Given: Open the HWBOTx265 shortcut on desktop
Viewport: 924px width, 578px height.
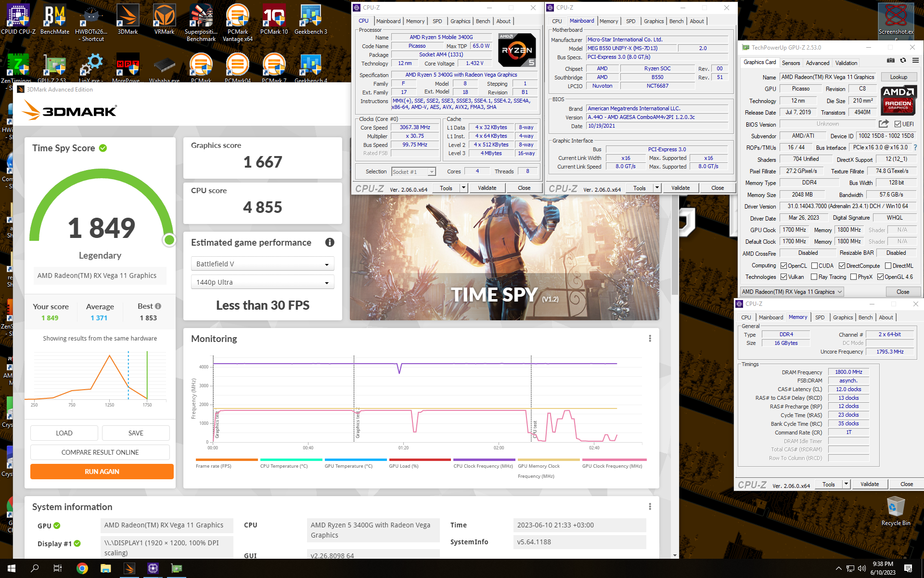Looking at the screenshot, I should coord(91,23).
